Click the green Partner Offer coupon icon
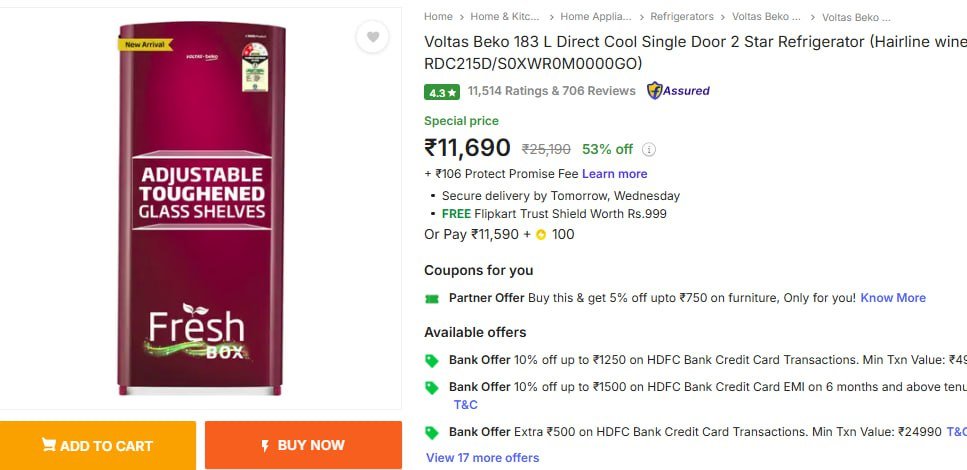Image resolution: width=967 pixels, height=470 pixels. [x=432, y=298]
